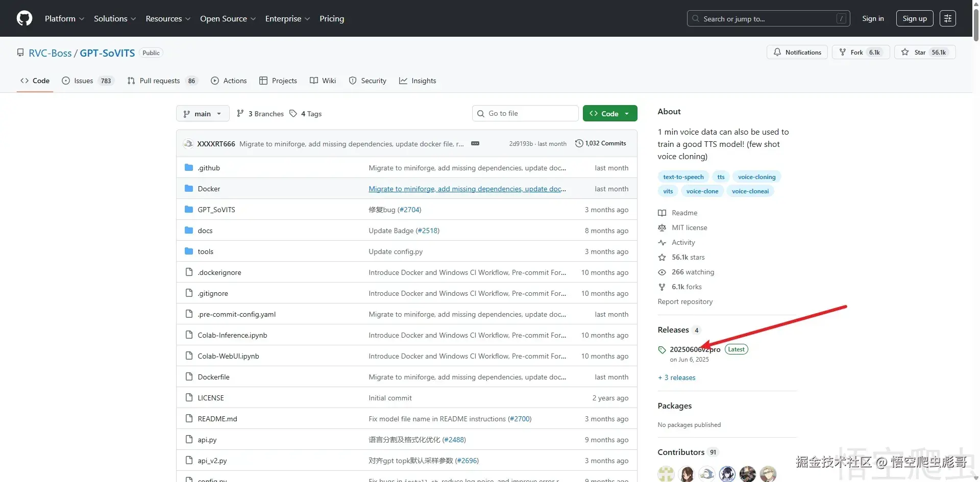
Task: Open pull request #2704 link
Action: tap(409, 210)
